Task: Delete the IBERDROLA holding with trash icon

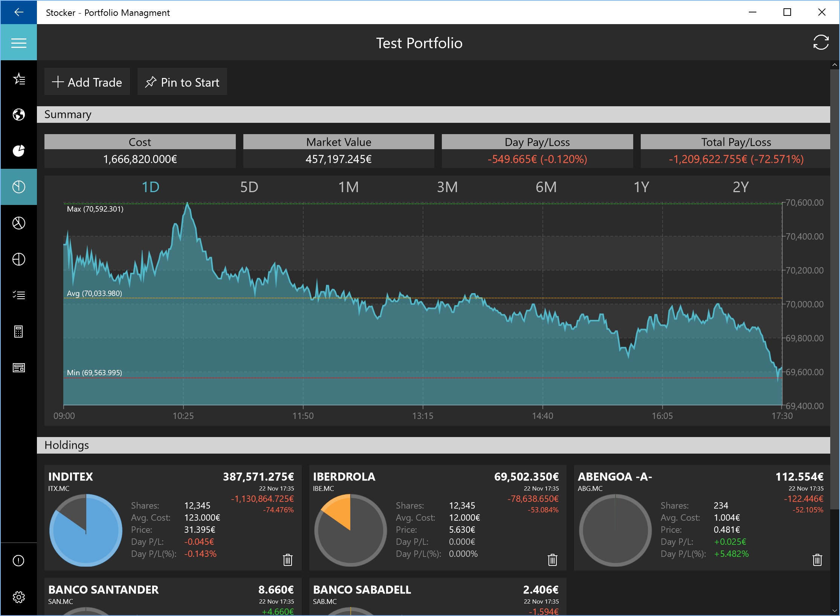Action: click(x=552, y=560)
